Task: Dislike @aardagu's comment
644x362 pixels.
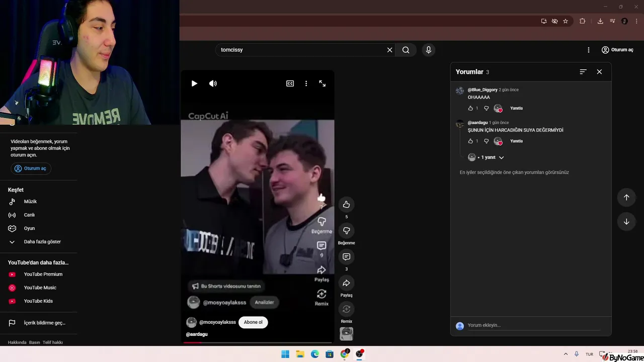Action: [486, 141]
